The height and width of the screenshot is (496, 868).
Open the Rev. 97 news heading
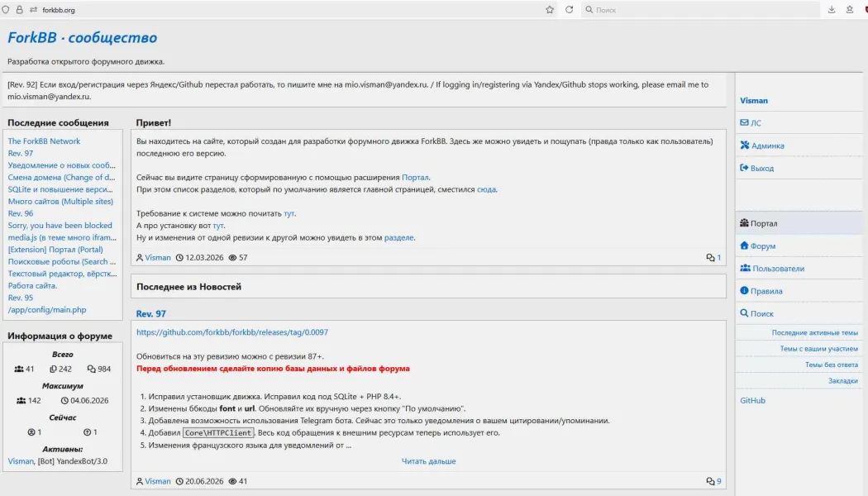pos(150,313)
